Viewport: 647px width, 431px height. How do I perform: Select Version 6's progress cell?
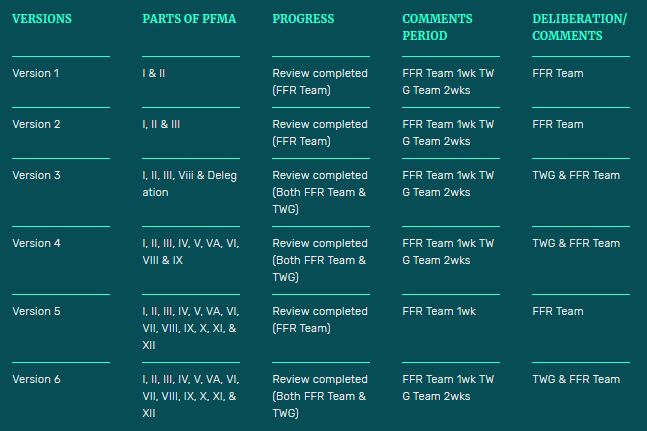tap(319, 395)
